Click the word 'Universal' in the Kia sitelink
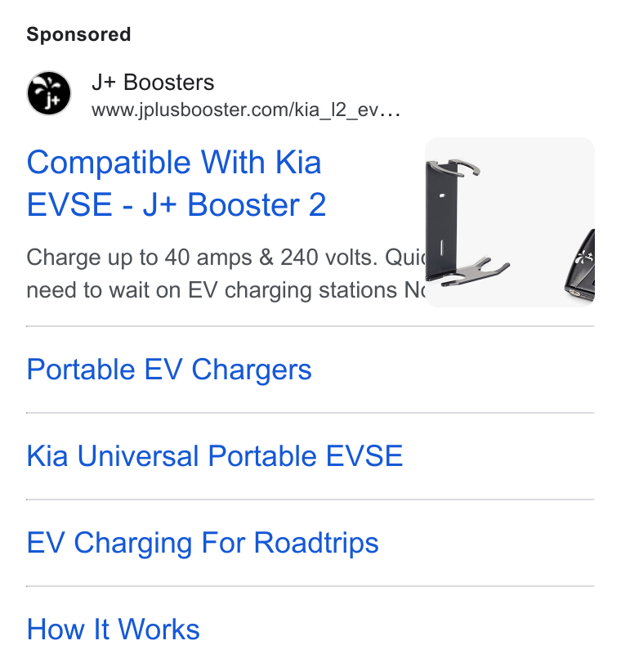Image resolution: width=621 pixels, height=672 pixels. [138, 455]
